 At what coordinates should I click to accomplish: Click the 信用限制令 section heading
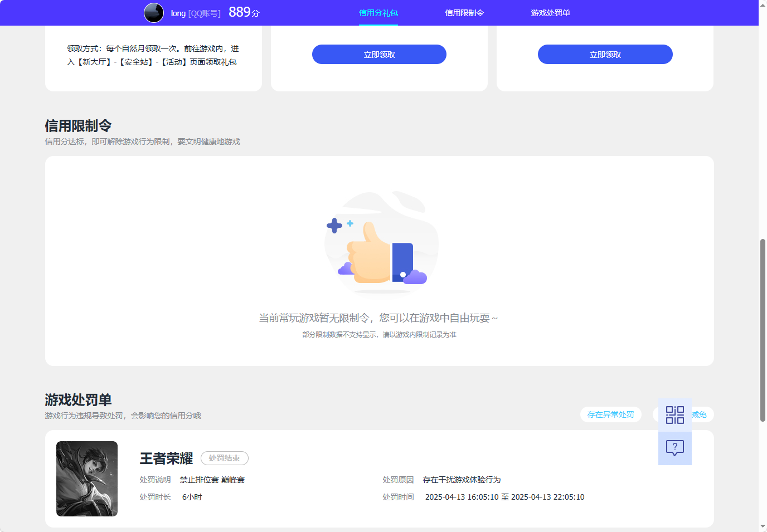(78, 126)
